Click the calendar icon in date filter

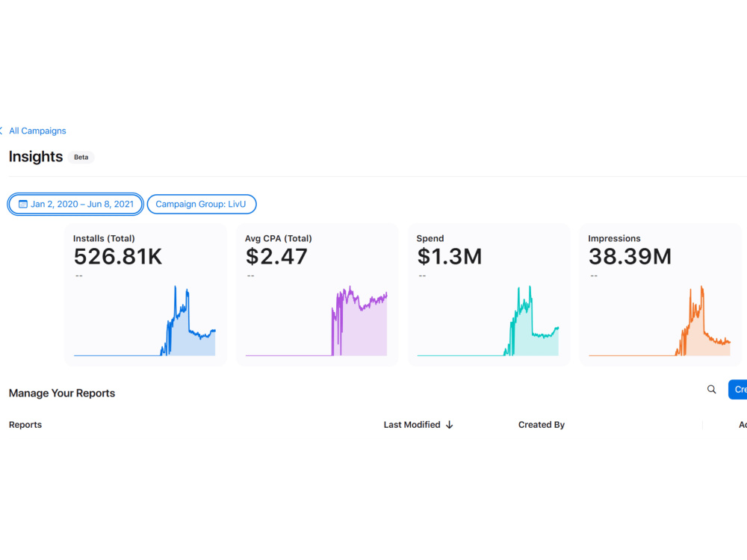23,205
